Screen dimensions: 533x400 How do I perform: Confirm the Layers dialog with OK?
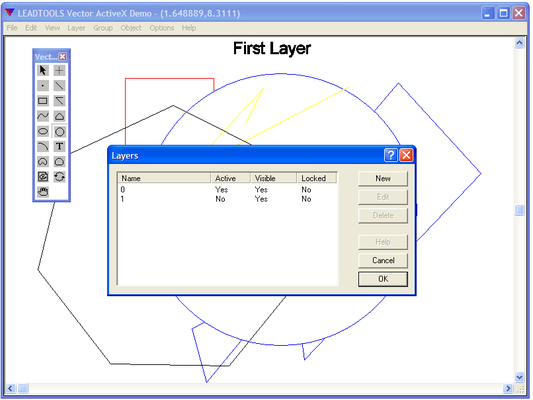point(383,279)
